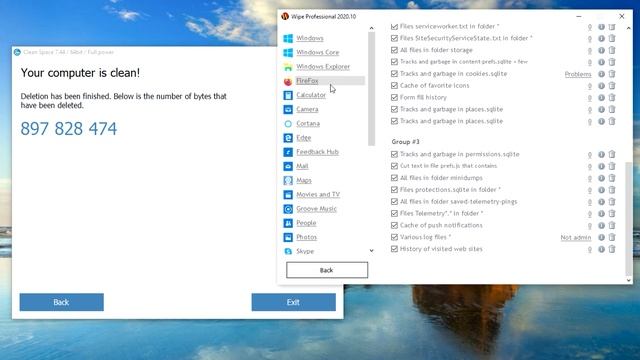Open the Groove Music link

(316, 209)
